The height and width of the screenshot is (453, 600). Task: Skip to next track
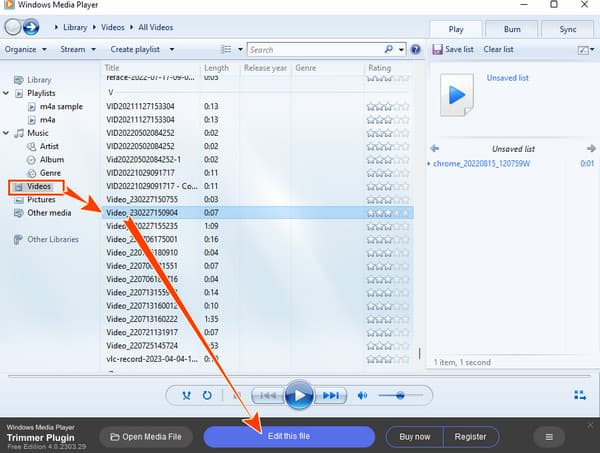tap(332, 396)
